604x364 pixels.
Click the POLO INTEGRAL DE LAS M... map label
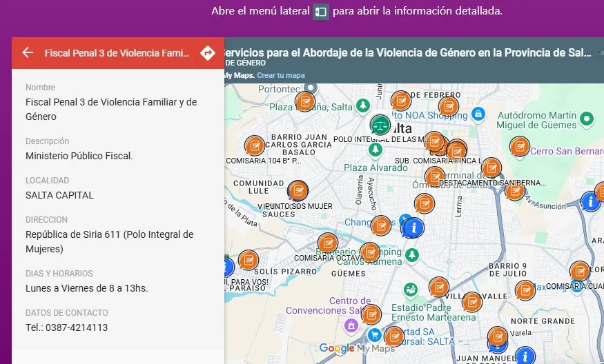(382, 139)
